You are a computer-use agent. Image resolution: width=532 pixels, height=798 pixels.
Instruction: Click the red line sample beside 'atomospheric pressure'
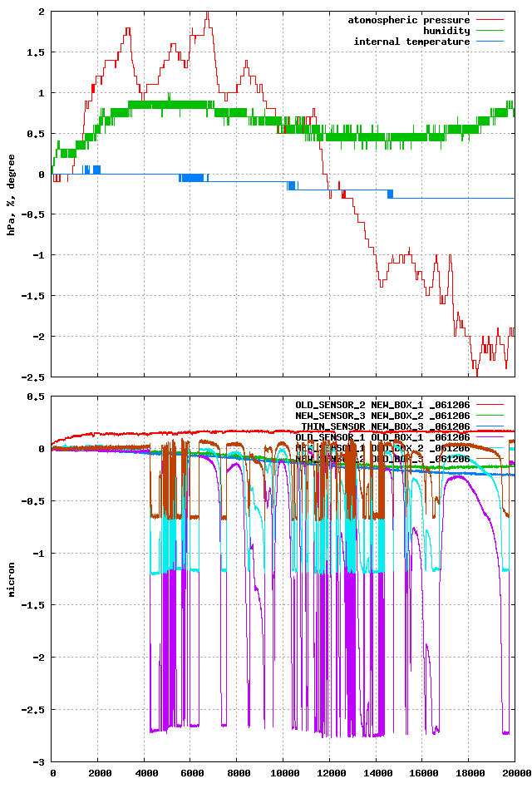pyautogui.click(x=490, y=20)
